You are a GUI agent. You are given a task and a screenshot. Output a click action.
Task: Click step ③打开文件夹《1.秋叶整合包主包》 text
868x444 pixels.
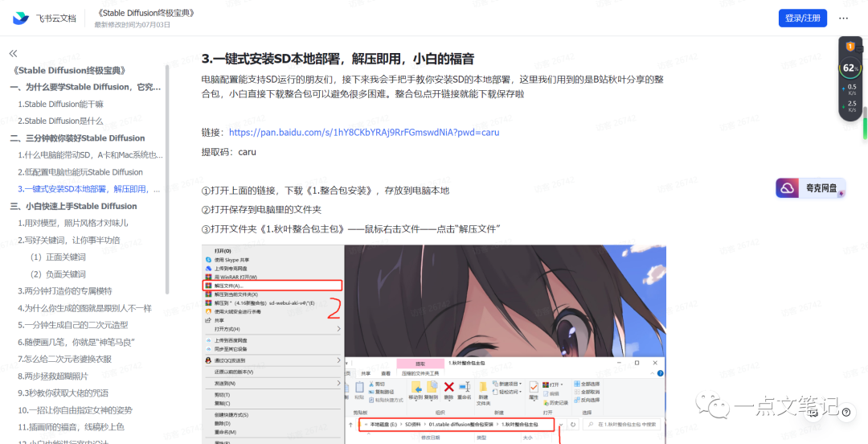pos(351,228)
